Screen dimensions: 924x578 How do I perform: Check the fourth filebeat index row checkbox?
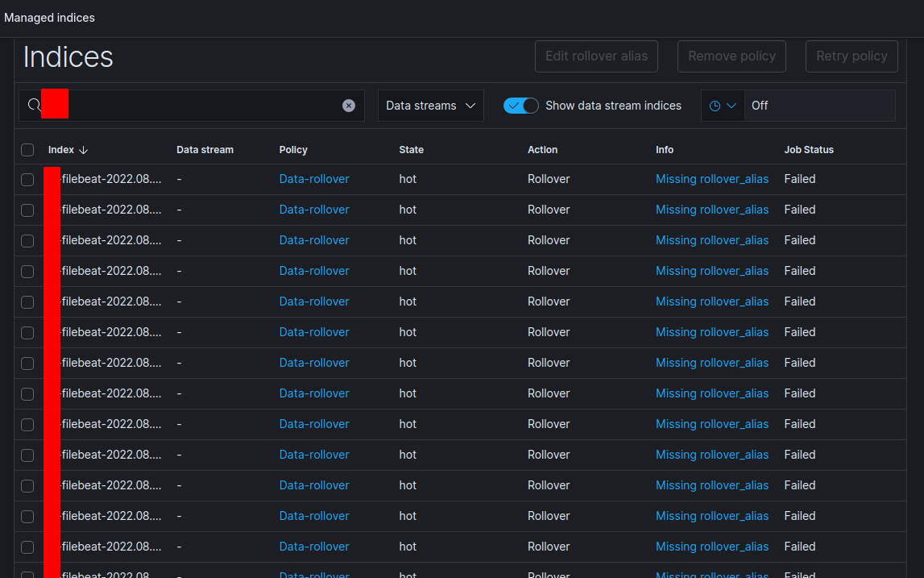pos(27,272)
